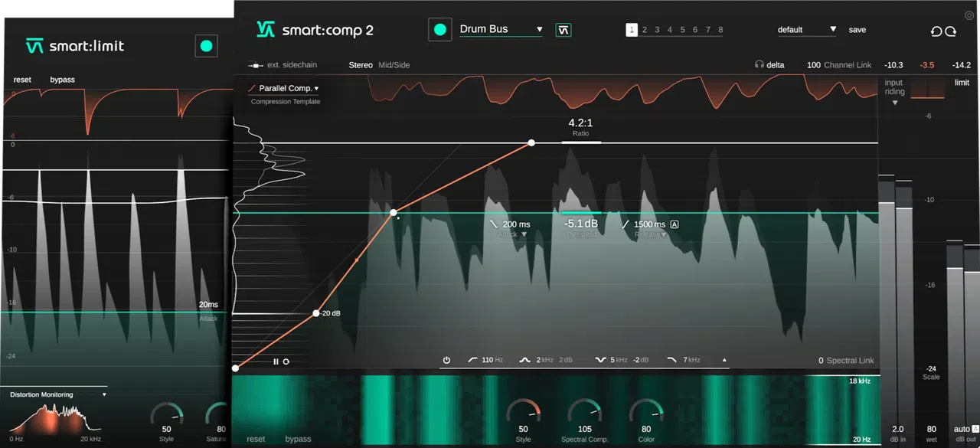
Task: Toggle the ext. sidechain switch
Action: tap(256, 65)
